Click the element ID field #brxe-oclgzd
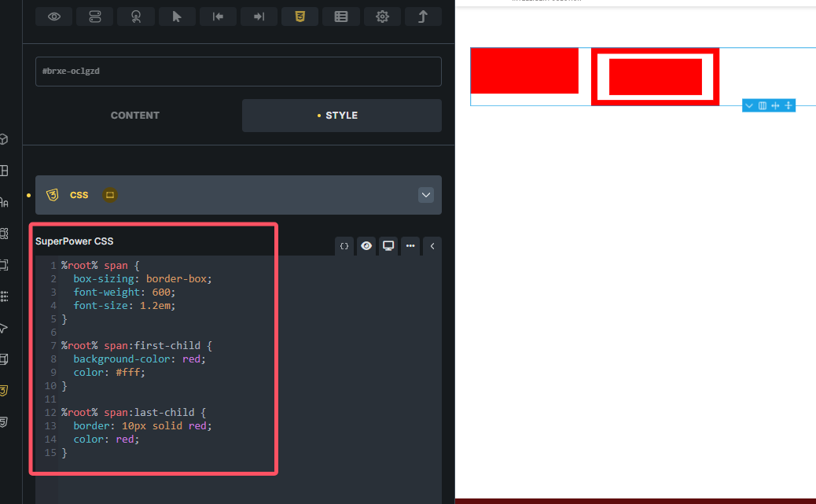Image resolution: width=816 pixels, height=504 pixels. point(238,72)
